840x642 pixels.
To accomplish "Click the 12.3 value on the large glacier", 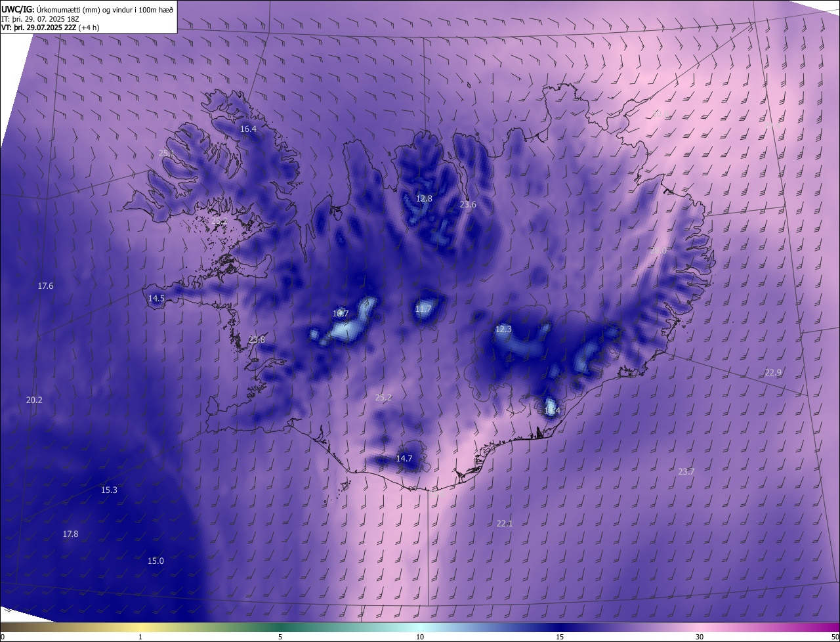I will pyautogui.click(x=503, y=330).
